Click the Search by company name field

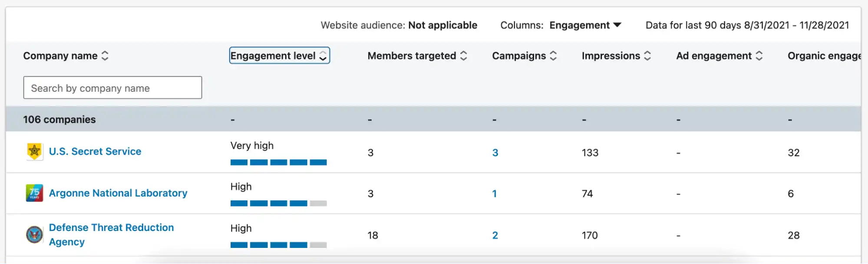click(112, 88)
